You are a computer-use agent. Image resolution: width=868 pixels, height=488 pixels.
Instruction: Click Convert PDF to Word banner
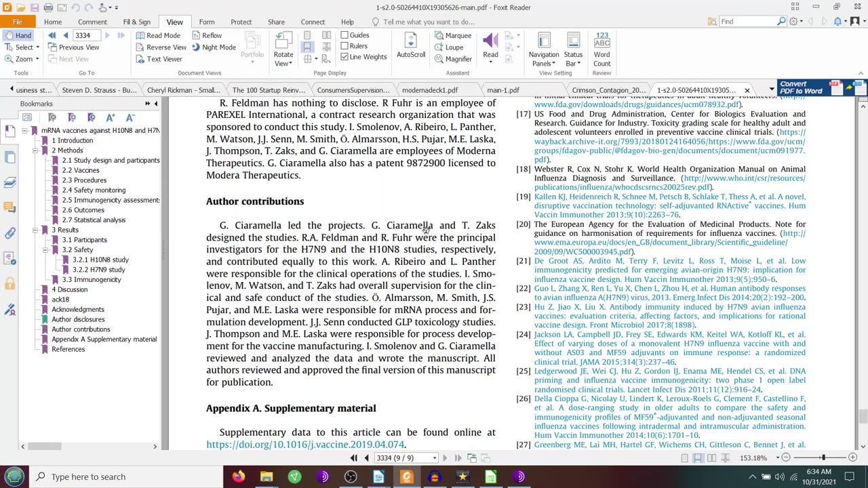point(822,88)
